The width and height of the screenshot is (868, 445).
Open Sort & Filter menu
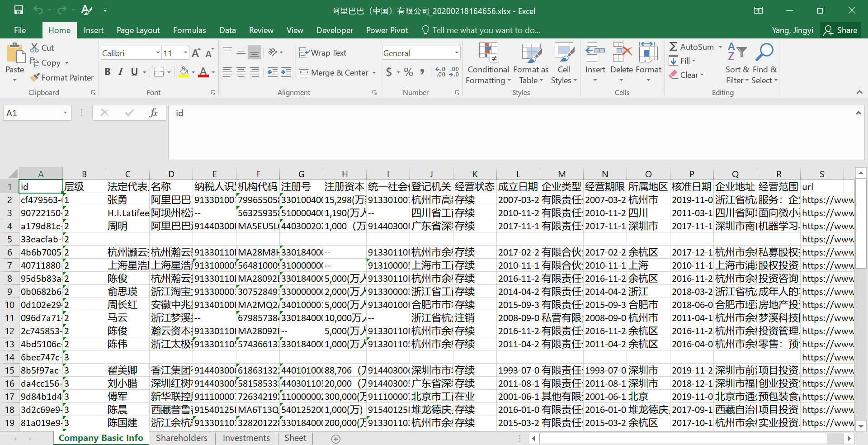[x=738, y=64]
